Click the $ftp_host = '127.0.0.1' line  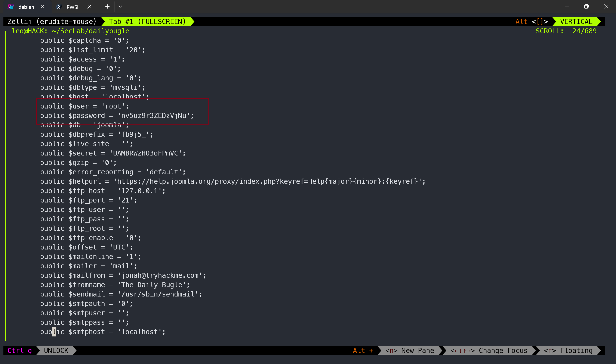[x=103, y=191]
